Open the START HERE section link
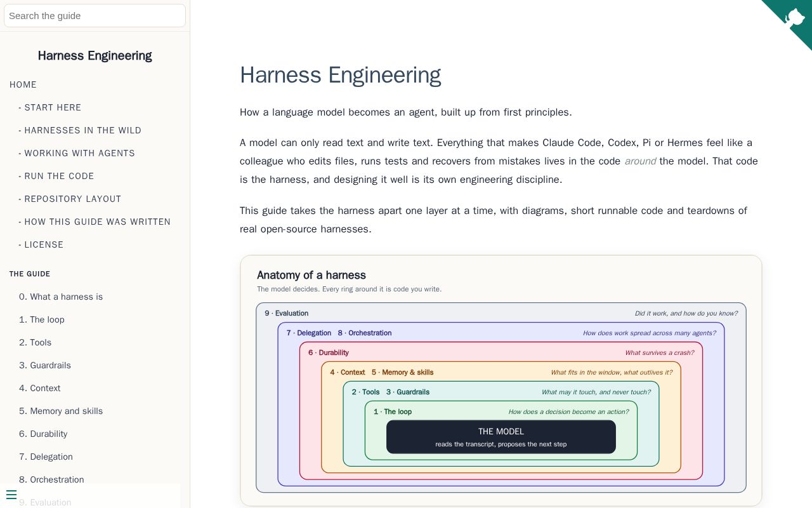The width and height of the screenshot is (812, 508). (53, 107)
